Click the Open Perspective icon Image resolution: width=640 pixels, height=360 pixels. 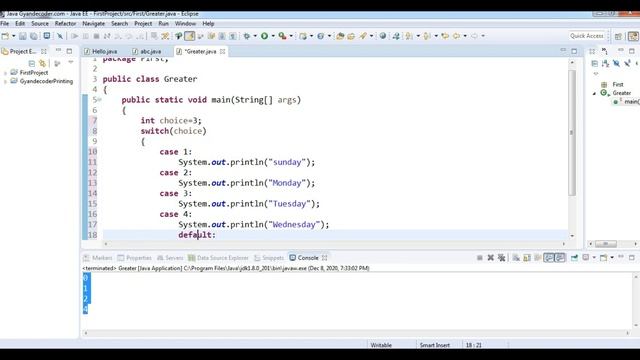point(618,36)
